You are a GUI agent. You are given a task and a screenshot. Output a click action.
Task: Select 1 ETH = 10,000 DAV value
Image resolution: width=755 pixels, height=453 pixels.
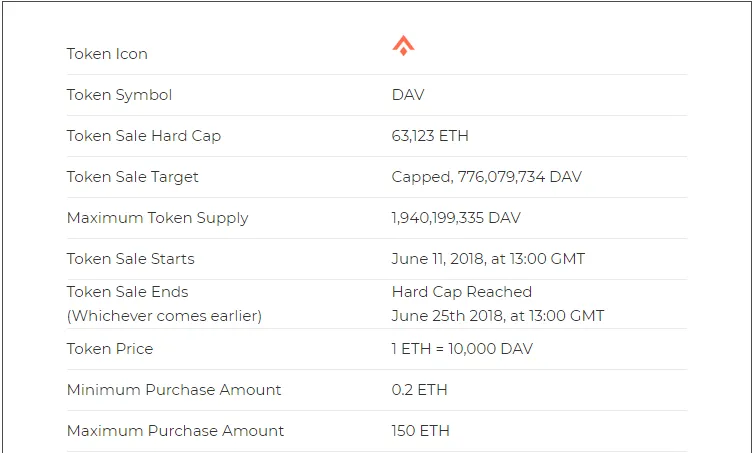point(462,349)
